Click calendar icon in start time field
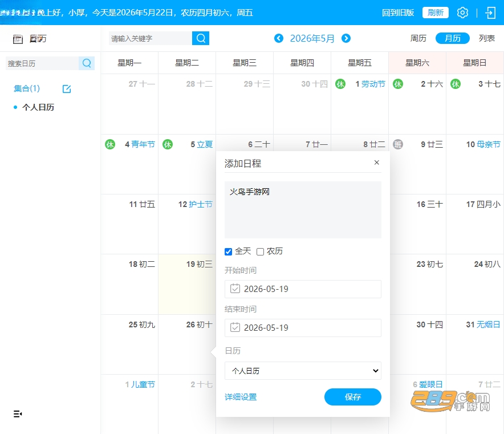 click(235, 289)
